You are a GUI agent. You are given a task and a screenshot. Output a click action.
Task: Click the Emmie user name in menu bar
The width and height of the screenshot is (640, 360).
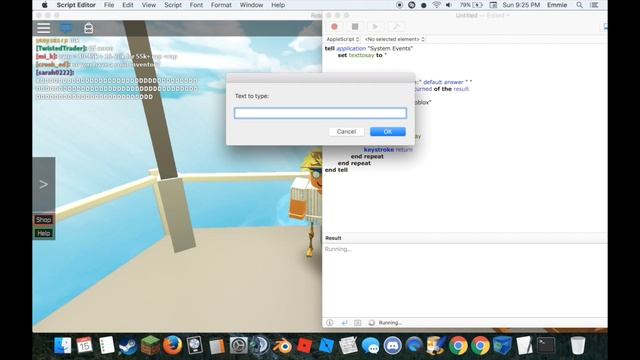(557, 5)
